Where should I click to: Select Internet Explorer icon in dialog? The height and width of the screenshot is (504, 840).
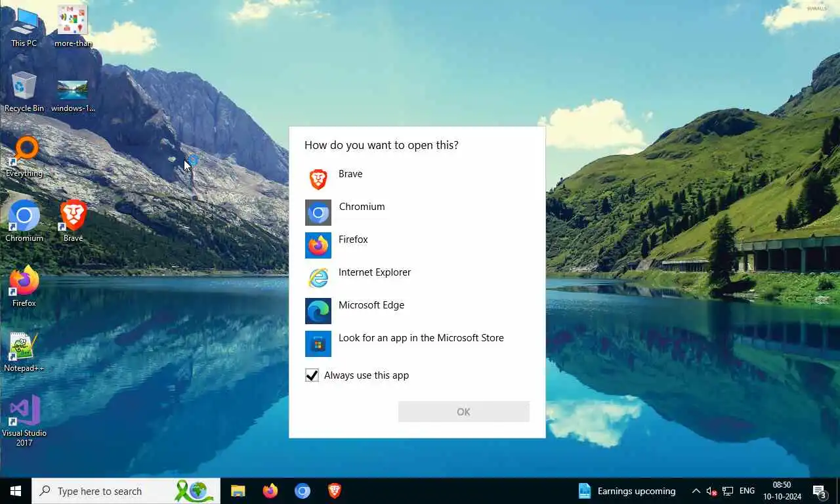(318, 278)
